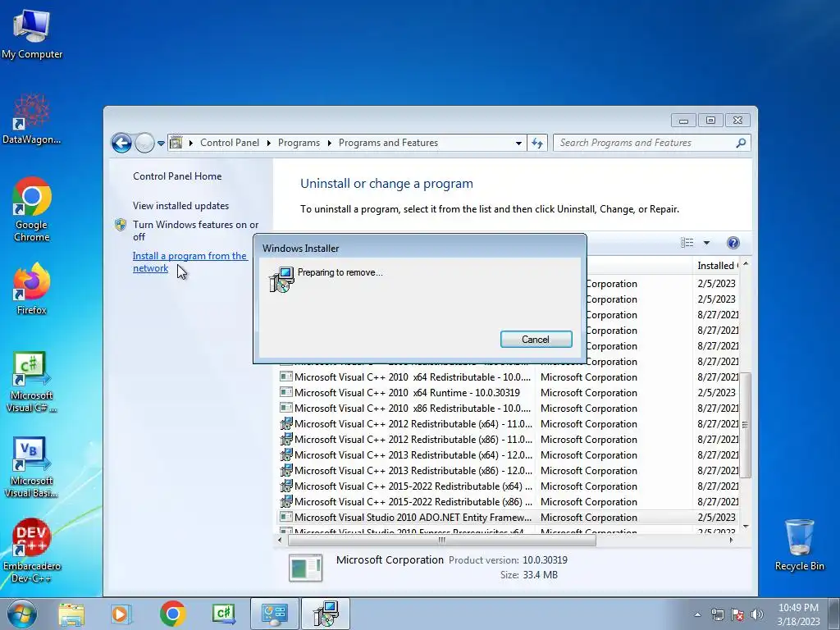
Task: Cancel the Windows Installer removal
Action: click(x=536, y=339)
